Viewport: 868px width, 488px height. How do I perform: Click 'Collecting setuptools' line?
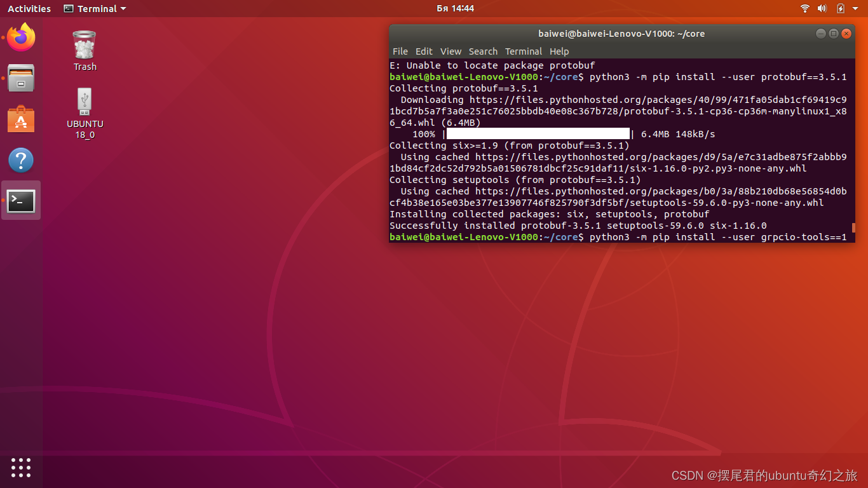coord(515,180)
